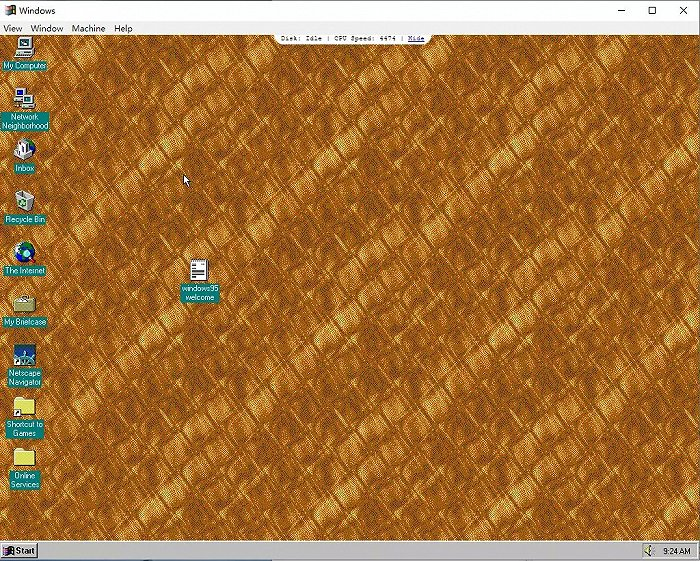Click the volume speaker tray icon

pos(650,551)
